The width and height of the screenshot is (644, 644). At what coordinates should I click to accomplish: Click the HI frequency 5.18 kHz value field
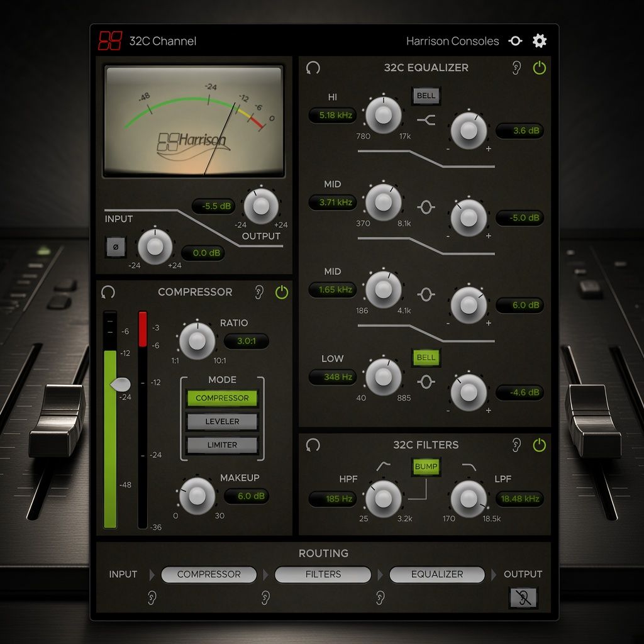[x=333, y=116]
